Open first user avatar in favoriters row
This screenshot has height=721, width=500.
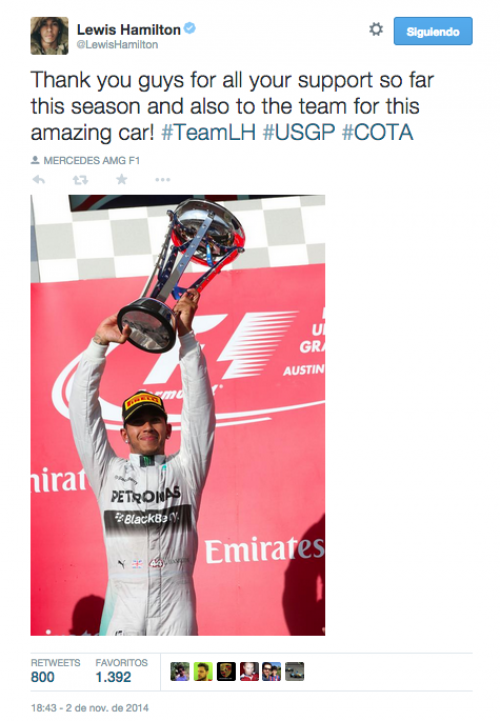click(x=180, y=671)
